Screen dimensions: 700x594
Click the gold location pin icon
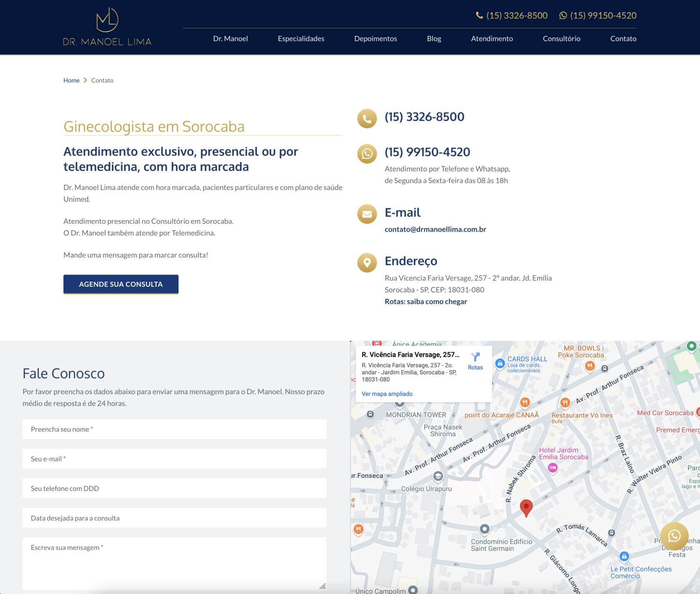367,262
